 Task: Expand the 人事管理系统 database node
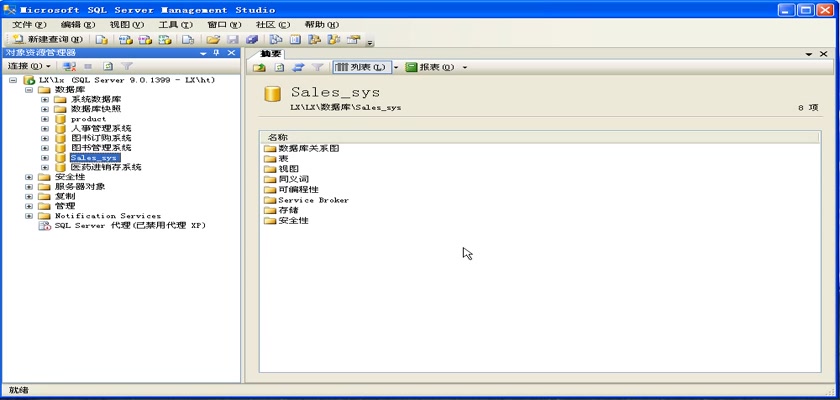tap(45, 129)
